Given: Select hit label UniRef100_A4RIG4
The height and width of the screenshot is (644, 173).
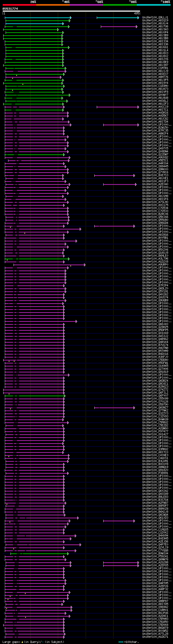Looking at the screenshot, I should click(155, 163).
